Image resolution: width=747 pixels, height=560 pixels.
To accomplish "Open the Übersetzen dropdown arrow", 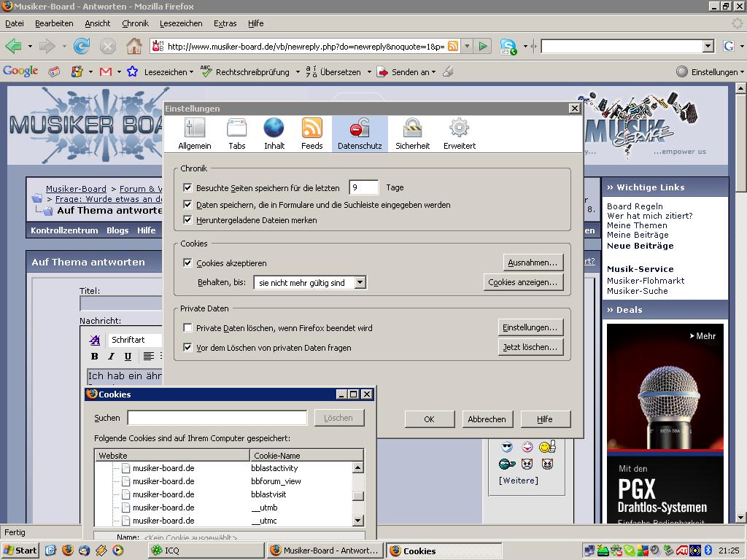I will [x=369, y=72].
